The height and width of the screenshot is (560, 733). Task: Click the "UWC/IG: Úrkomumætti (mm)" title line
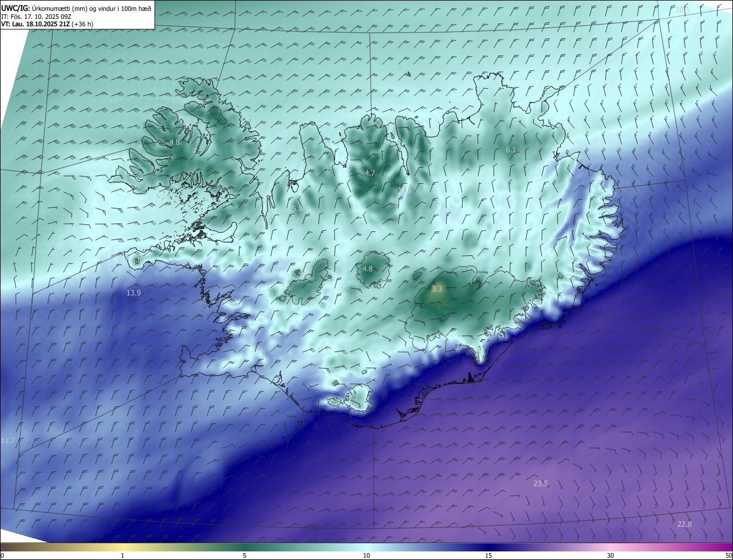pos(76,8)
